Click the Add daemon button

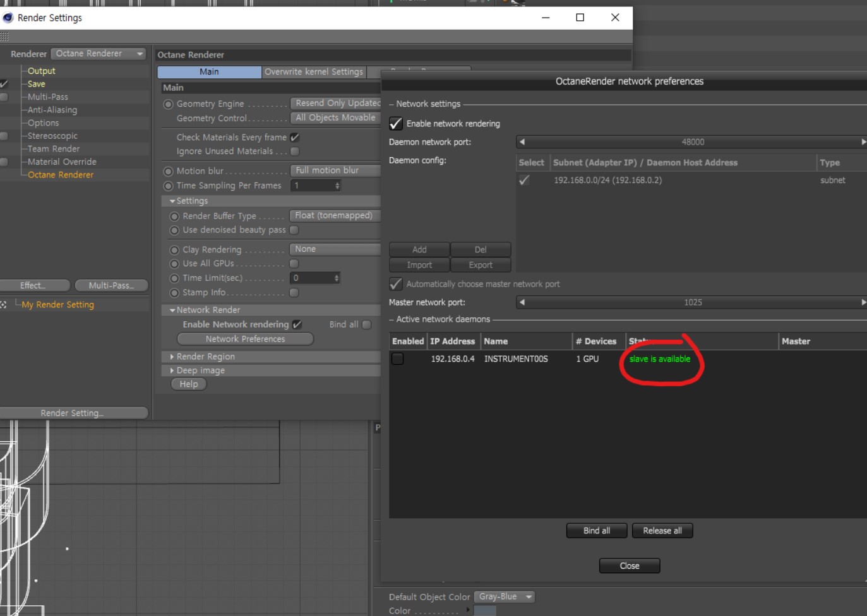(x=419, y=250)
